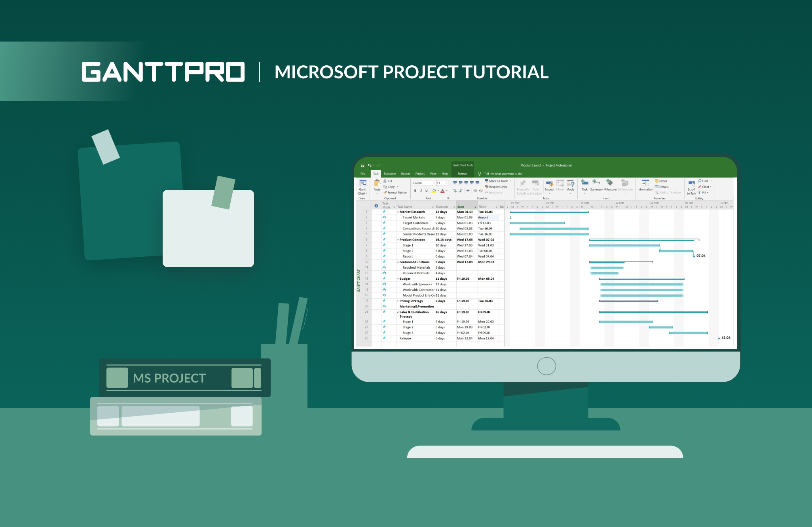Image resolution: width=812 pixels, height=527 pixels.
Task: Toggle Italic formatting
Action: pyautogui.click(x=421, y=191)
